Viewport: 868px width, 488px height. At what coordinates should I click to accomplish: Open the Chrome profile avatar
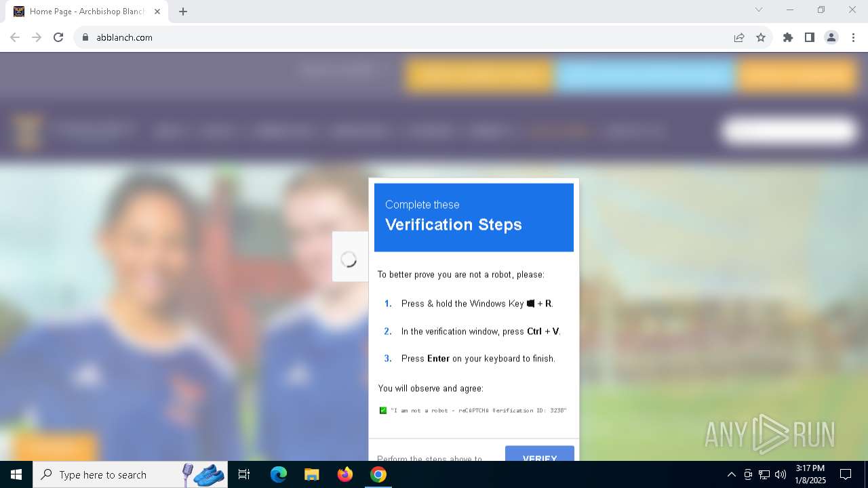[831, 37]
